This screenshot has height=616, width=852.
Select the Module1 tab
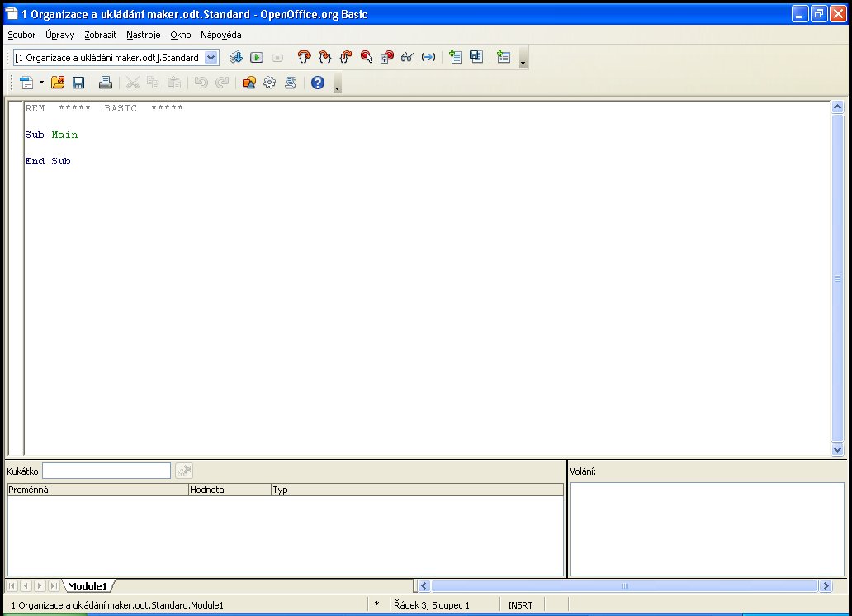point(88,586)
